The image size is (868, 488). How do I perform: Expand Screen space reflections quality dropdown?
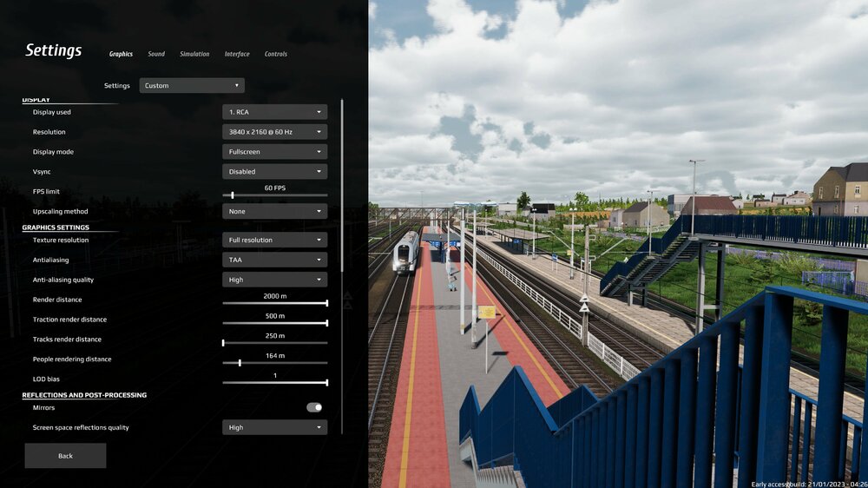(274, 427)
